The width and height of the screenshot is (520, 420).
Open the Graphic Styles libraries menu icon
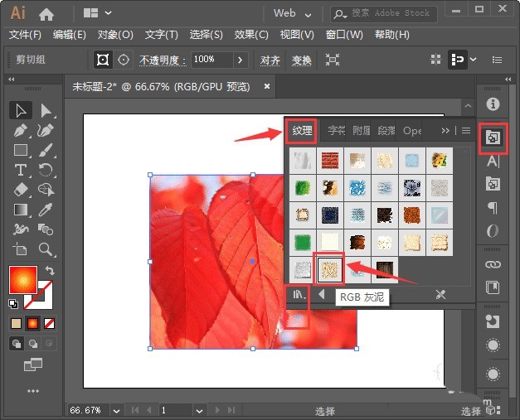pos(297,294)
